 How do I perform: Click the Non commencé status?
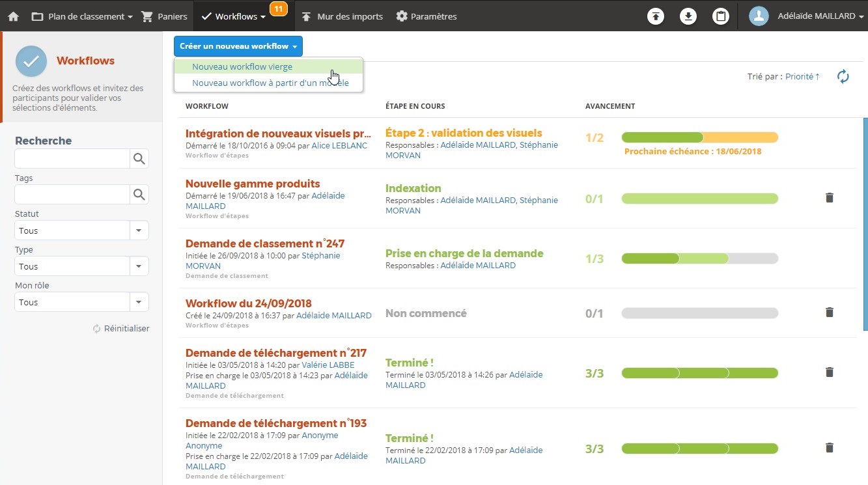click(x=426, y=313)
